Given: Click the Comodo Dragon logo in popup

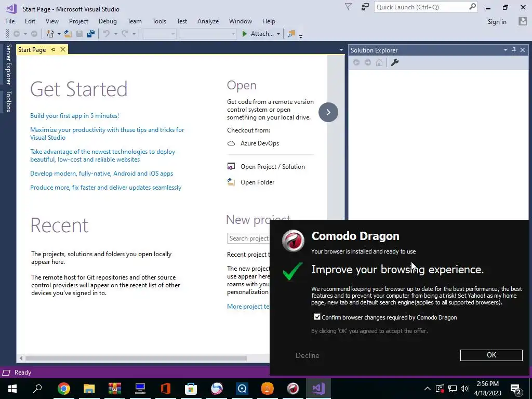Looking at the screenshot, I should click(x=293, y=241).
